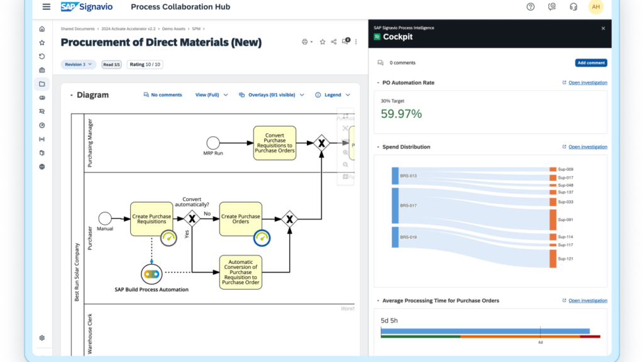This screenshot has height=362, width=644.
Task: Open the three-dot more options menu
Action: point(356,42)
